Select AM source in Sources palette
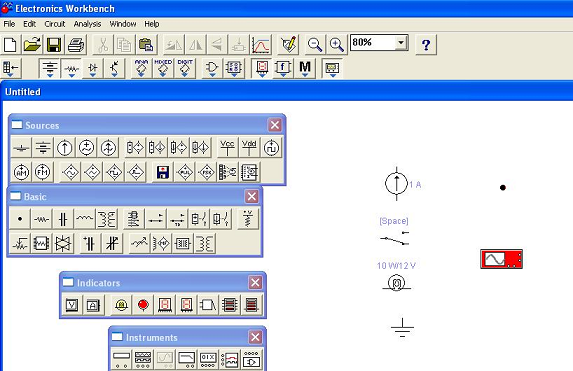Viewport: 573px width, 371px height. tap(21, 172)
